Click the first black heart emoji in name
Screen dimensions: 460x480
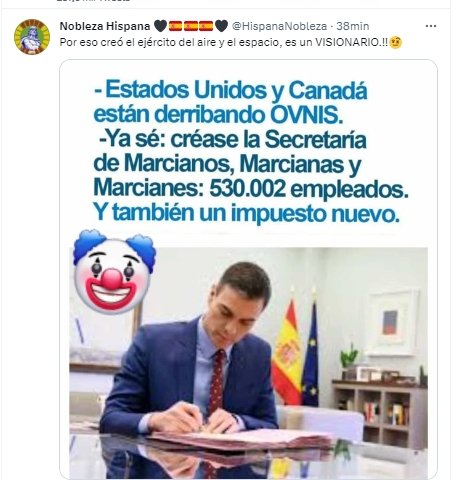point(160,26)
